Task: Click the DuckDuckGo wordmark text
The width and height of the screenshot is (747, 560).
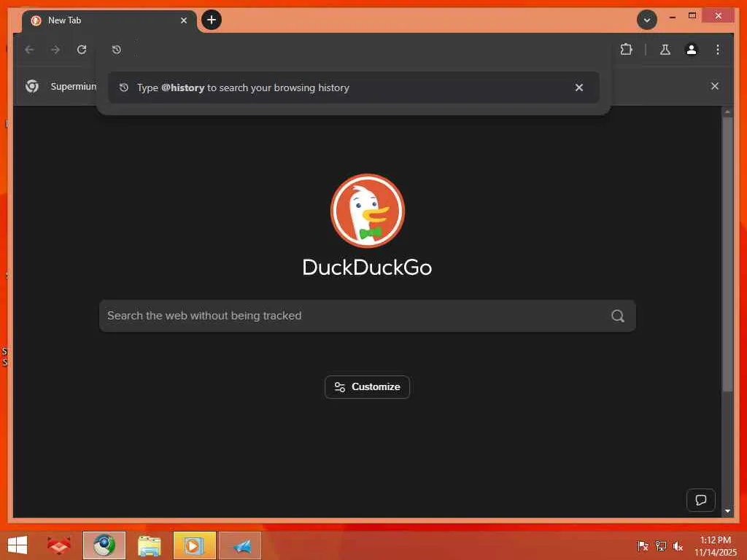Action: (x=368, y=267)
